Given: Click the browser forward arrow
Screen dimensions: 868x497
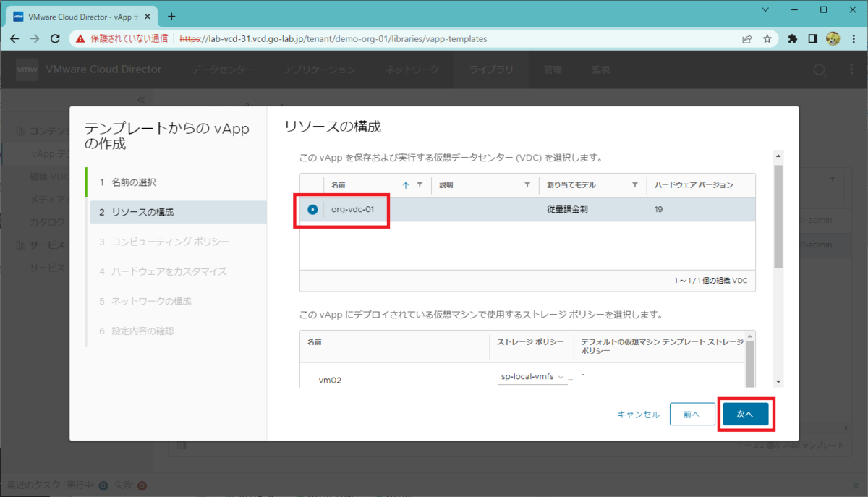Looking at the screenshot, I should 35,39.
